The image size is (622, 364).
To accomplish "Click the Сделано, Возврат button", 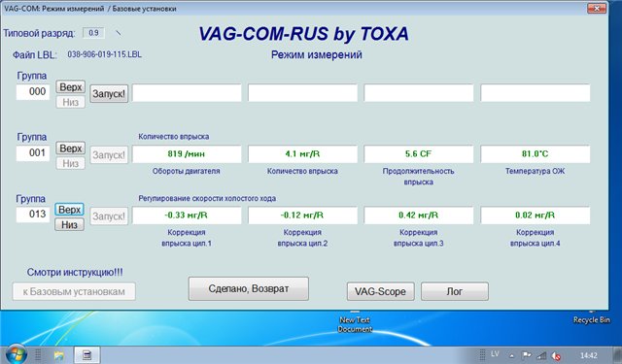I will click(x=249, y=288).
